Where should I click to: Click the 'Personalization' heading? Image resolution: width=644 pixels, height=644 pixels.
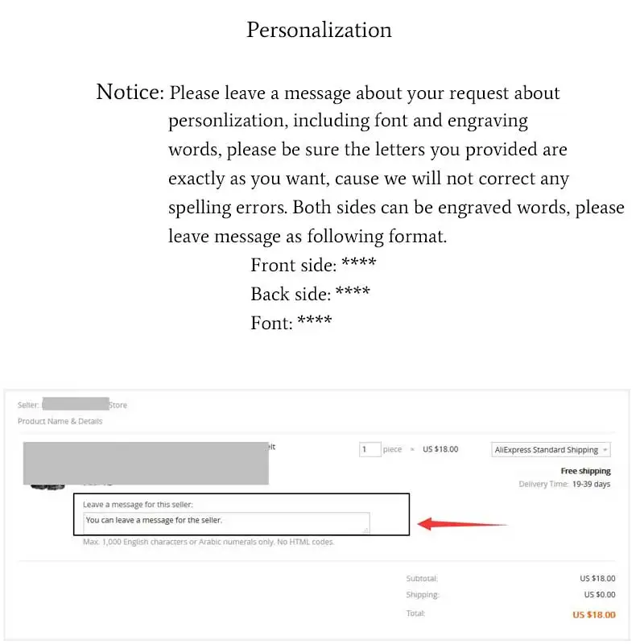[319, 31]
